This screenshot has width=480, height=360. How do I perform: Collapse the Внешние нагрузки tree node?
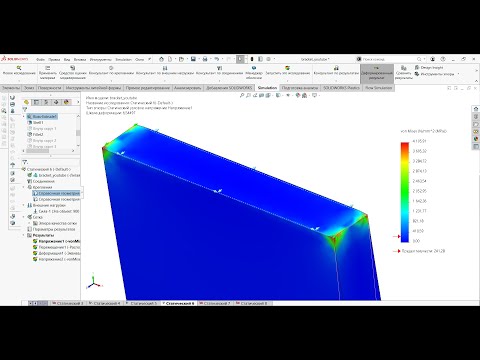point(24,205)
